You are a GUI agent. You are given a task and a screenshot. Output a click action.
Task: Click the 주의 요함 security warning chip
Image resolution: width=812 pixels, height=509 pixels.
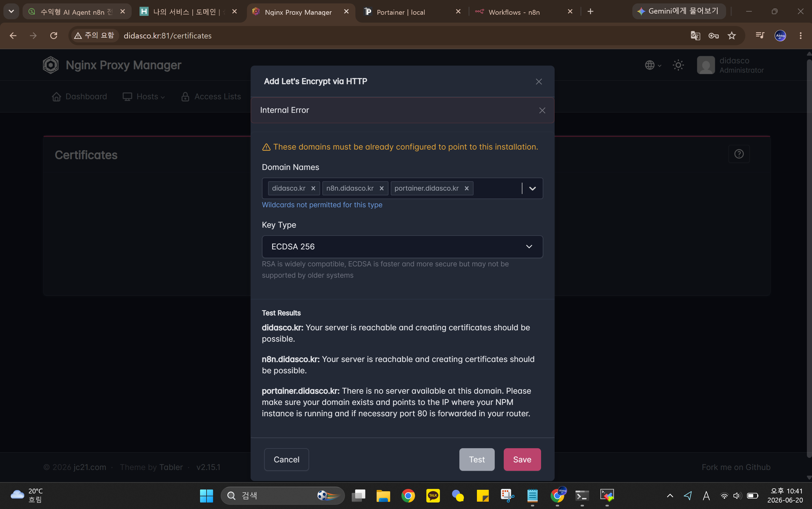pos(95,35)
